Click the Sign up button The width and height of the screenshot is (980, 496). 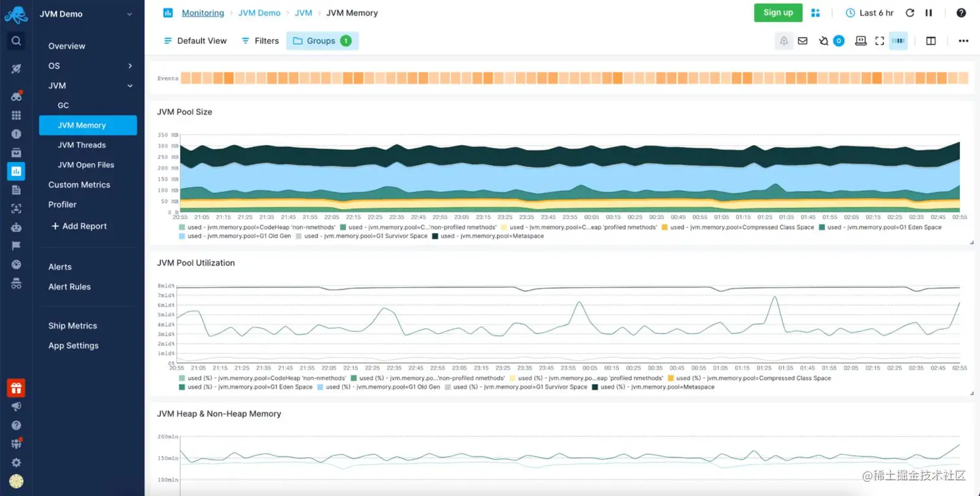(x=778, y=12)
